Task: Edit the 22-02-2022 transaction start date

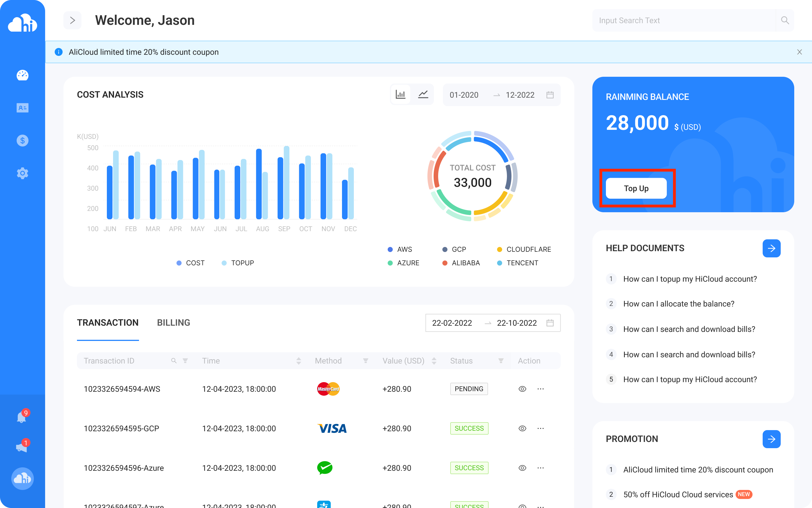Action: pos(452,323)
